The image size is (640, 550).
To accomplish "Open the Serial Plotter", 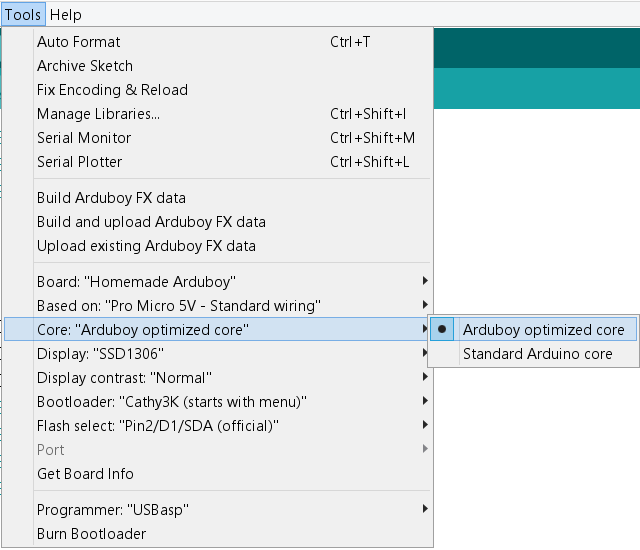I will tap(80, 162).
